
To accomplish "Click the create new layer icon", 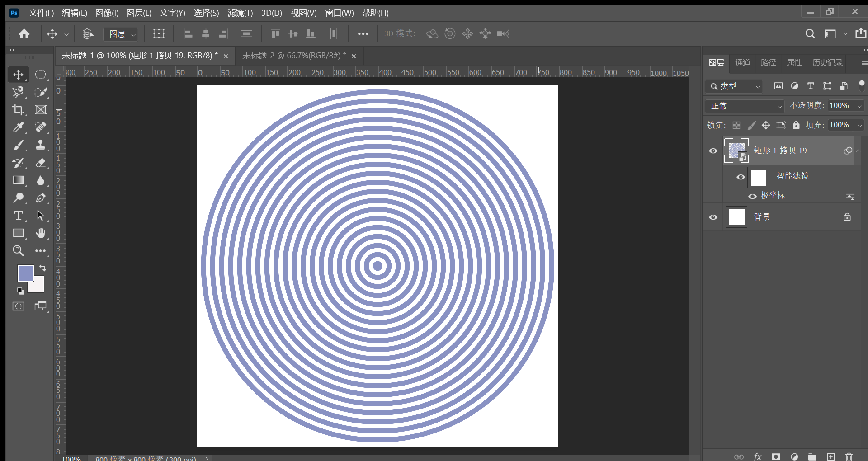I will coord(831,456).
